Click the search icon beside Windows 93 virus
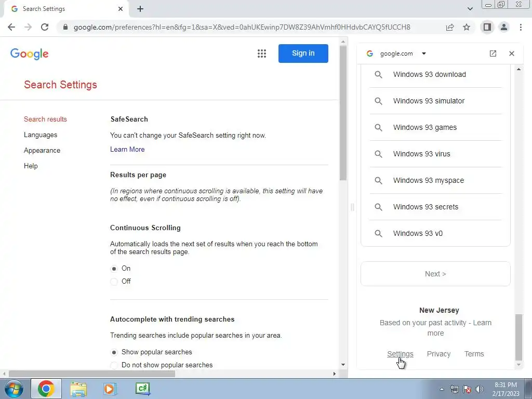The height and width of the screenshot is (399, 532). [378, 154]
